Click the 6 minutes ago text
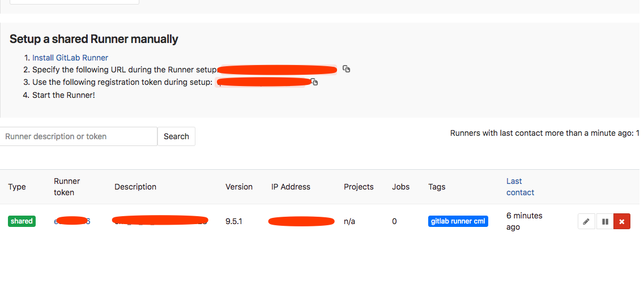Screen dimensions: 644x292 pos(524,221)
